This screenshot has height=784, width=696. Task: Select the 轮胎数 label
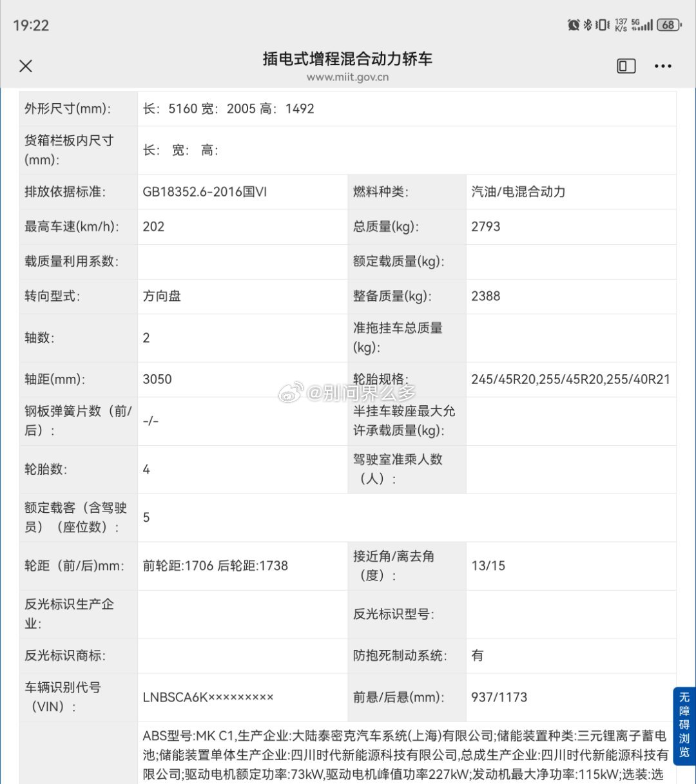[46, 469]
